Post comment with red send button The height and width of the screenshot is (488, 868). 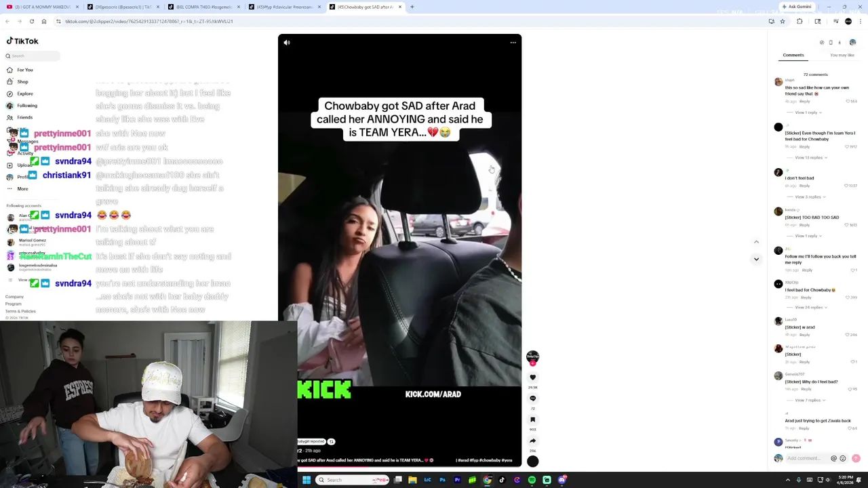coord(856,459)
